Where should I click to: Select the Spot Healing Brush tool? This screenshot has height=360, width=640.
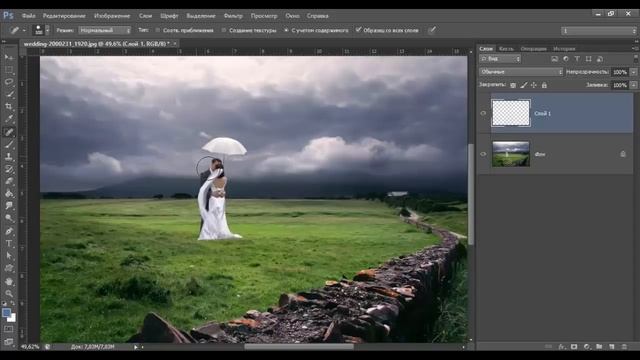pyautogui.click(x=9, y=132)
